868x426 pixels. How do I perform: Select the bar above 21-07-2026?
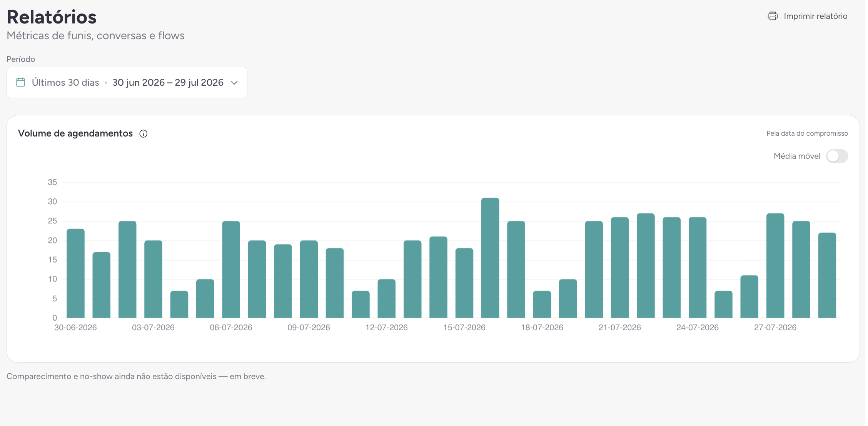(620, 268)
